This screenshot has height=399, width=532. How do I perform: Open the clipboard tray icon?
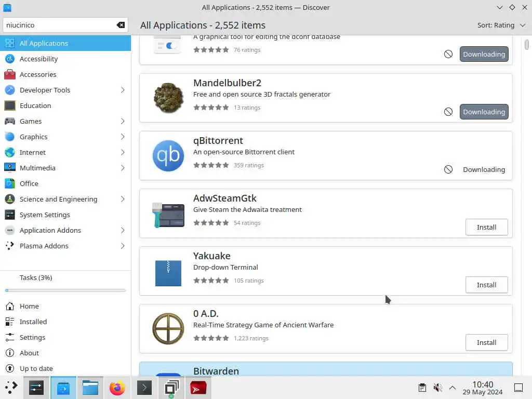pyautogui.click(x=422, y=388)
